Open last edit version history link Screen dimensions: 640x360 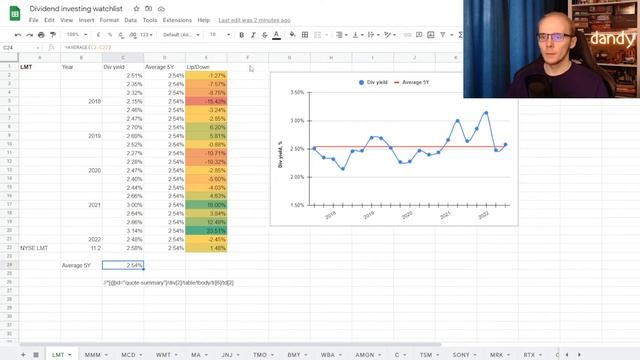(x=254, y=20)
